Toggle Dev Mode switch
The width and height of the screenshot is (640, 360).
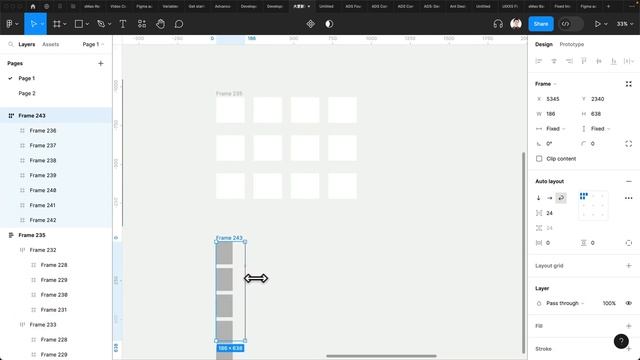pyautogui.click(x=571, y=24)
